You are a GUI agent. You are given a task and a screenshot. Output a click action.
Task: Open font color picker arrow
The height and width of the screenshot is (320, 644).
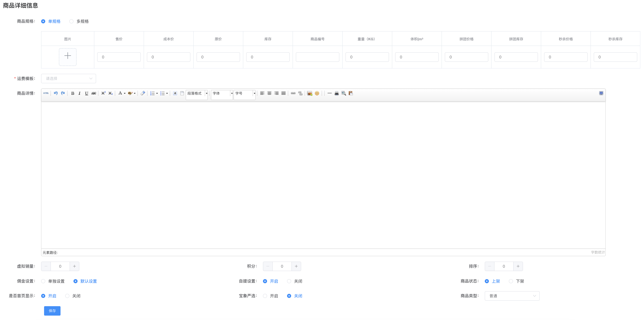(x=125, y=94)
